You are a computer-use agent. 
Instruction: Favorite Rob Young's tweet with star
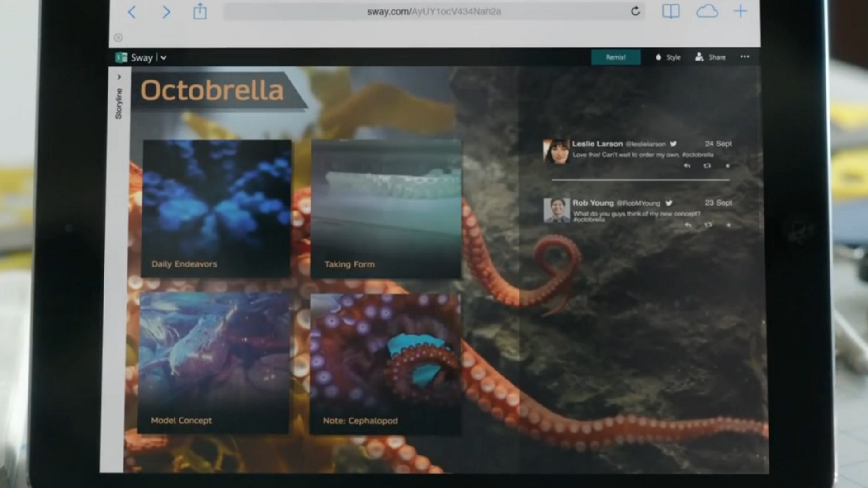tap(728, 225)
